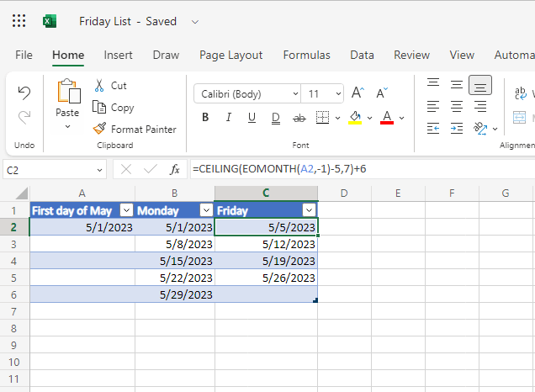
Task: Open the font size 11 dropdown
Action: pyautogui.click(x=338, y=93)
